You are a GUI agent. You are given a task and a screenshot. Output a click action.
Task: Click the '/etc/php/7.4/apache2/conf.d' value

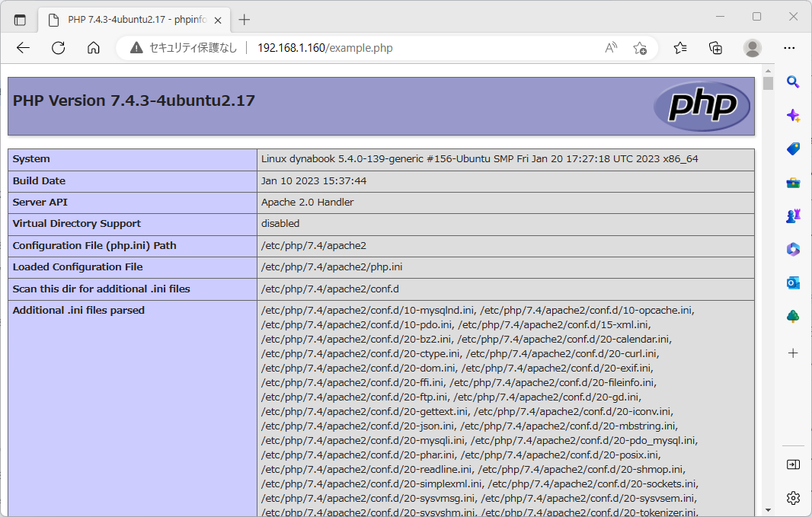[x=330, y=289]
